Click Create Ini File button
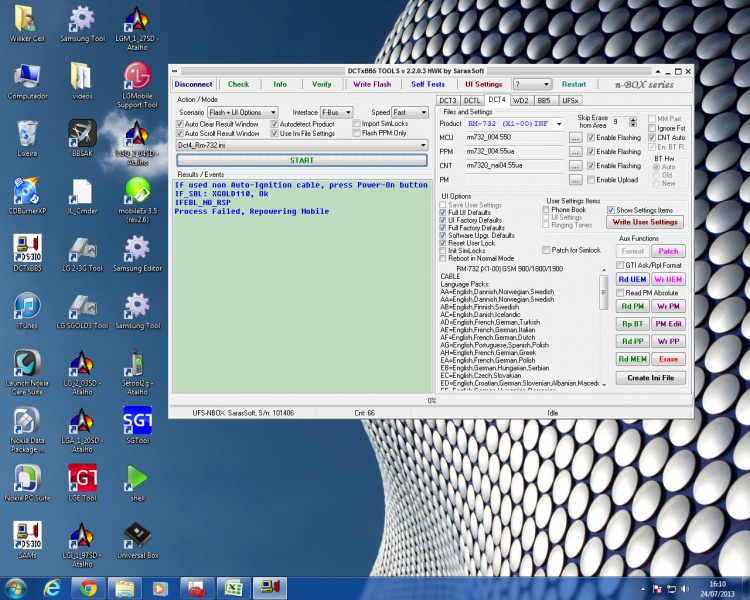This screenshot has width=750, height=600. click(651, 378)
